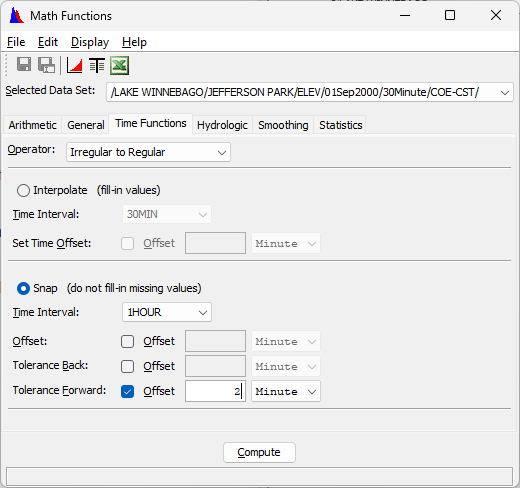Click the Save As icon
This screenshot has height=488, width=520.
tap(46, 65)
